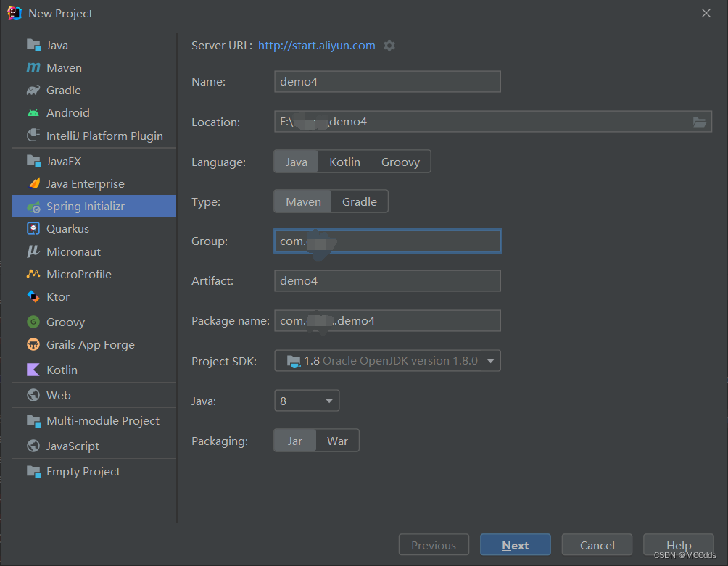Choose Jar packaging
Screen dimensions: 728x566
[295, 441]
